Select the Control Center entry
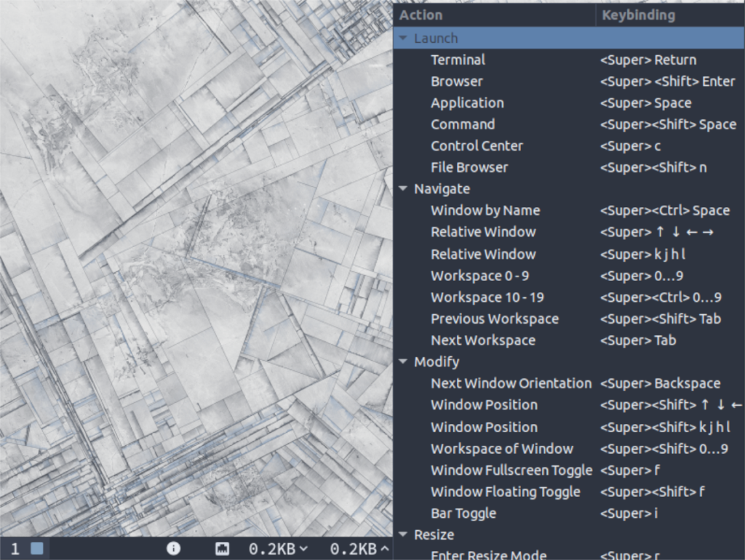 coord(477,145)
